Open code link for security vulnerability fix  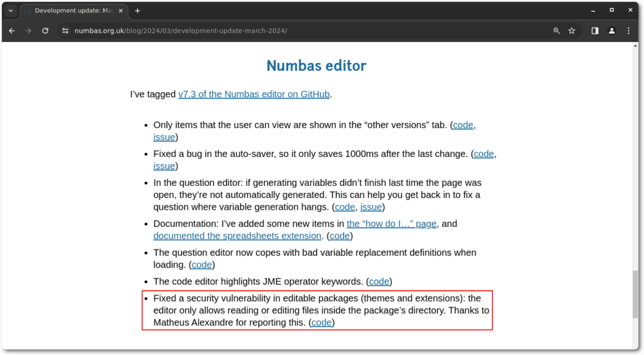(x=321, y=322)
